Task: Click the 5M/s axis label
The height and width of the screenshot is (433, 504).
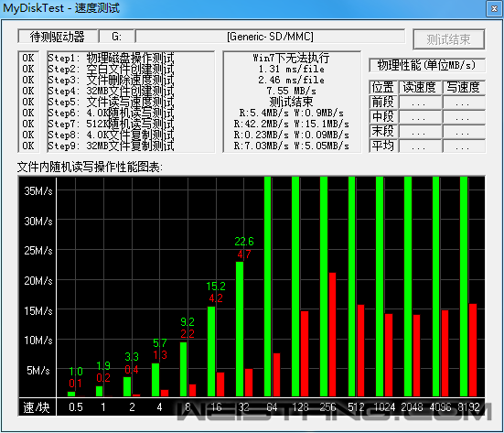Action: tap(38, 370)
